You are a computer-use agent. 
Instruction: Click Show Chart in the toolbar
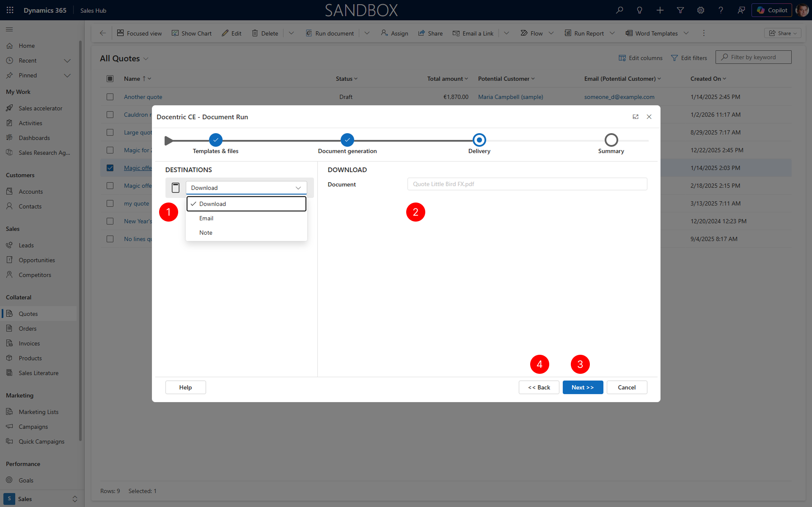tap(192, 33)
